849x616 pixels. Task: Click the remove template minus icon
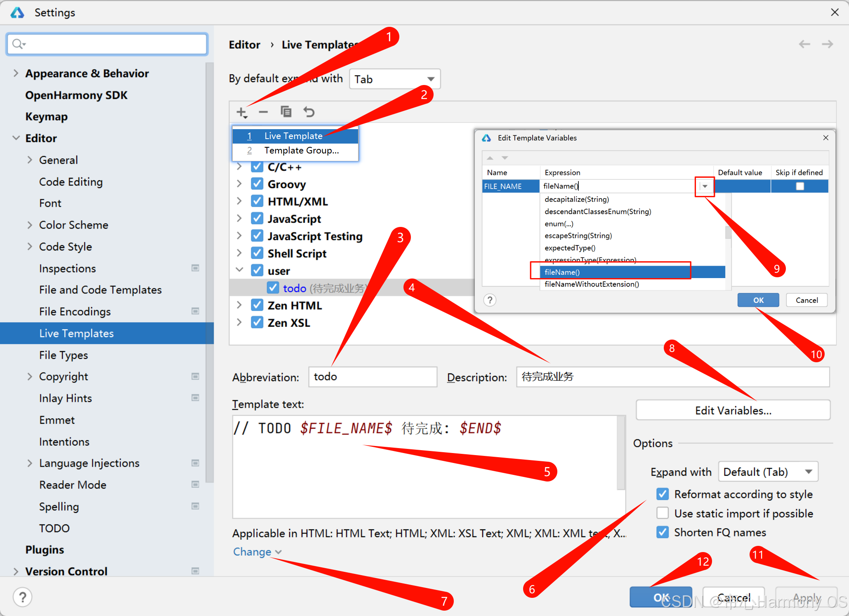263,112
